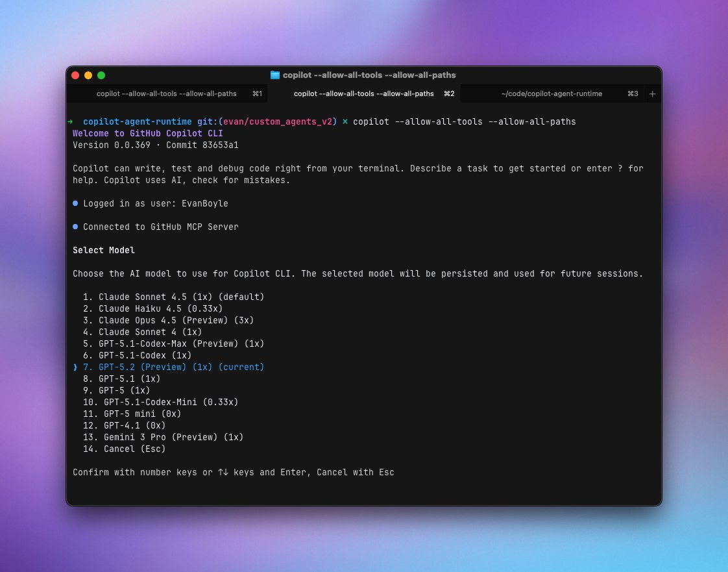Click the blue bullet beside Logged in
The height and width of the screenshot is (572, 728).
click(x=75, y=203)
